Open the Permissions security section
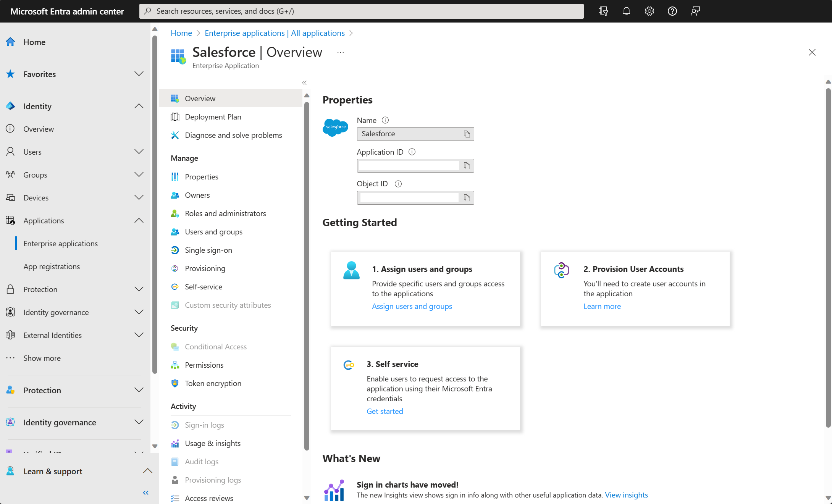 (204, 364)
